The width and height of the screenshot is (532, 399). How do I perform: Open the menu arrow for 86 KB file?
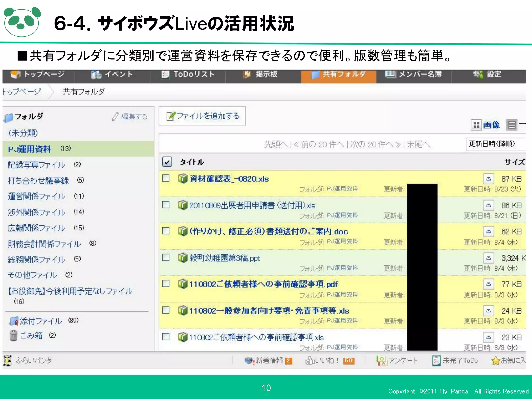[488, 205]
